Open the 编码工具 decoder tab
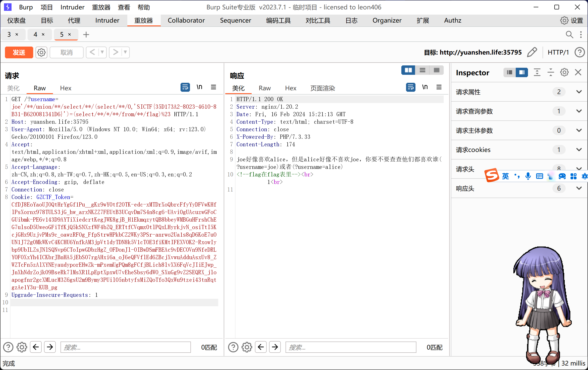Image resolution: width=588 pixels, height=370 pixels. click(278, 20)
